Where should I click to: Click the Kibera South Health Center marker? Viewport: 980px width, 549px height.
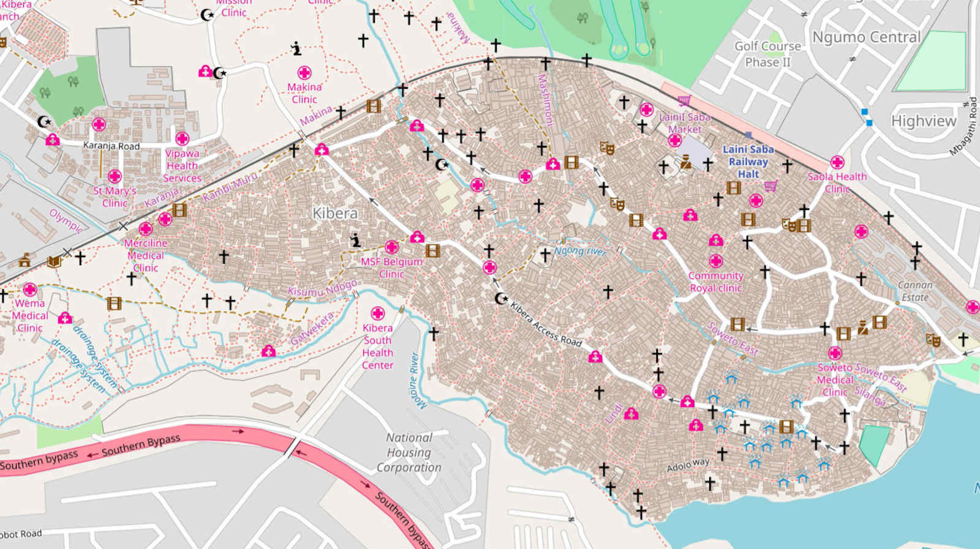tap(378, 313)
